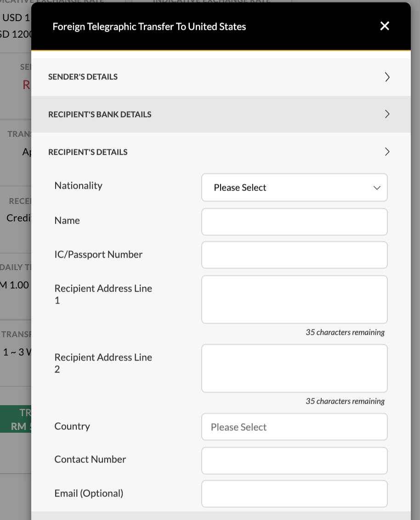
Task: Click the Recipient Address Line 1 box
Action: [294, 300]
